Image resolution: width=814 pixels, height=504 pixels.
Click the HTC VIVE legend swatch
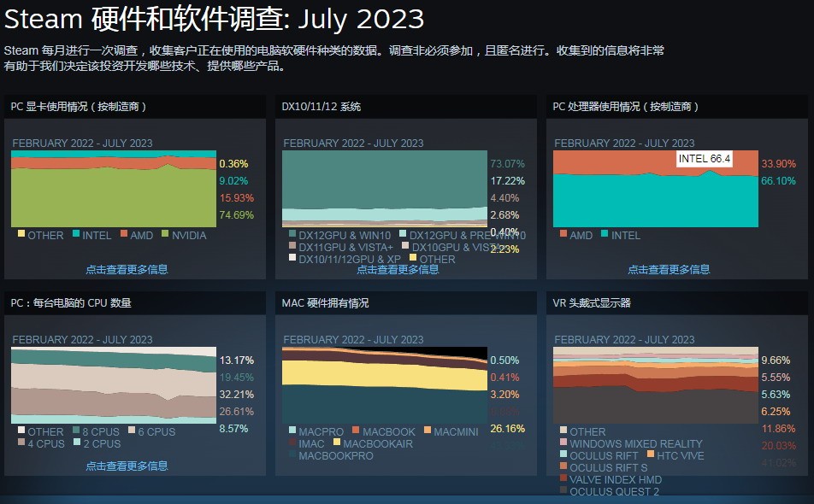[651, 454]
